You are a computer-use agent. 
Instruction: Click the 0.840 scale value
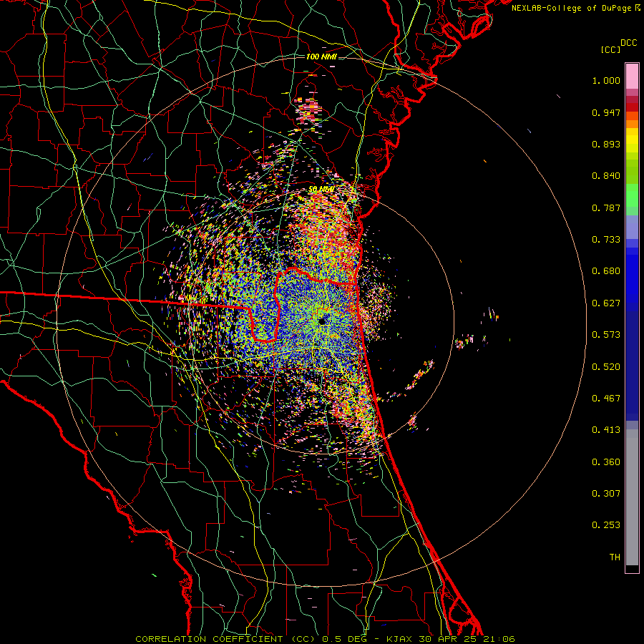click(x=606, y=176)
